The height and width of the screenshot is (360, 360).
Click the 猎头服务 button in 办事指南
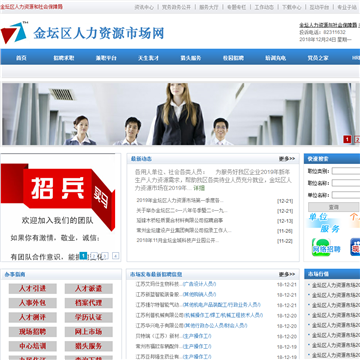(89, 346)
